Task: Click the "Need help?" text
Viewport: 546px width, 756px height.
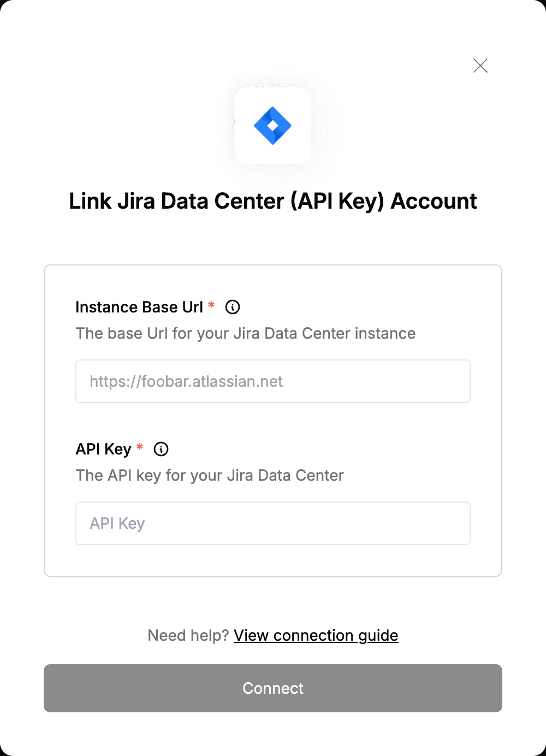Action: click(x=188, y=635)
